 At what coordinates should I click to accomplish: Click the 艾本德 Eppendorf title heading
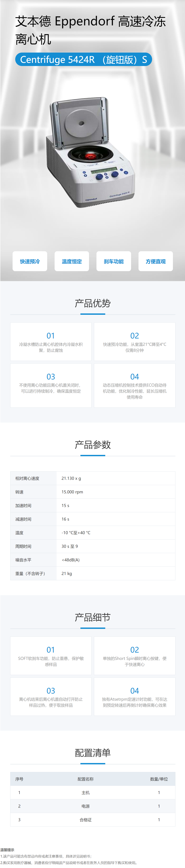[91, 30]
